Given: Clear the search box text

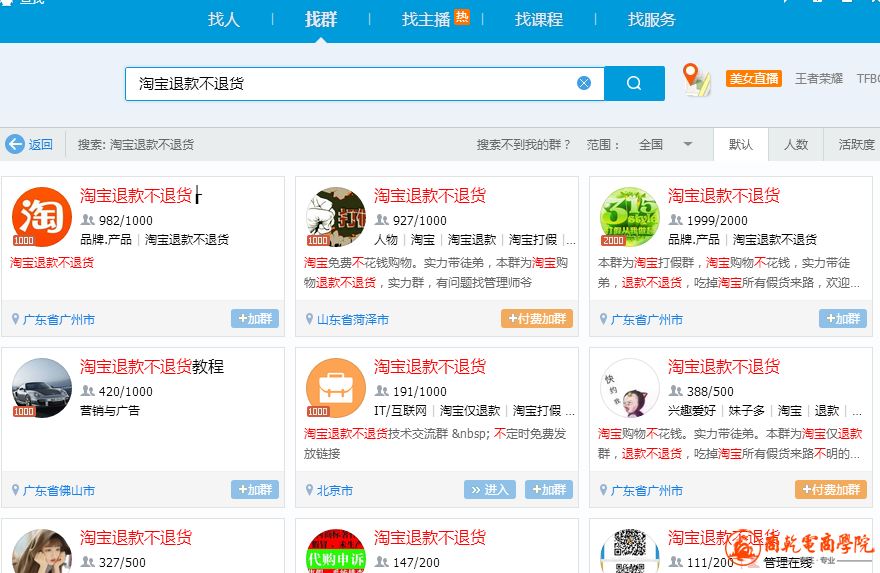Looking at the screenshot, I should coord(584,83).
